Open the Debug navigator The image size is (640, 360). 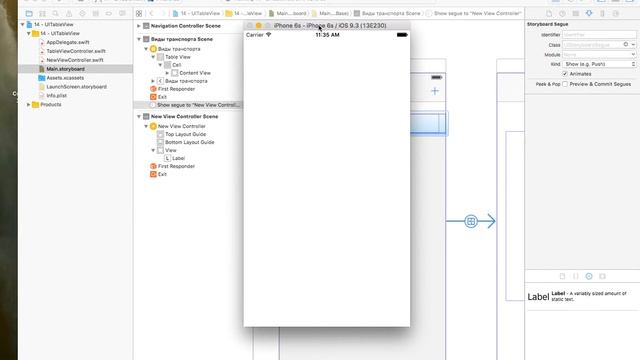point(96,13)
